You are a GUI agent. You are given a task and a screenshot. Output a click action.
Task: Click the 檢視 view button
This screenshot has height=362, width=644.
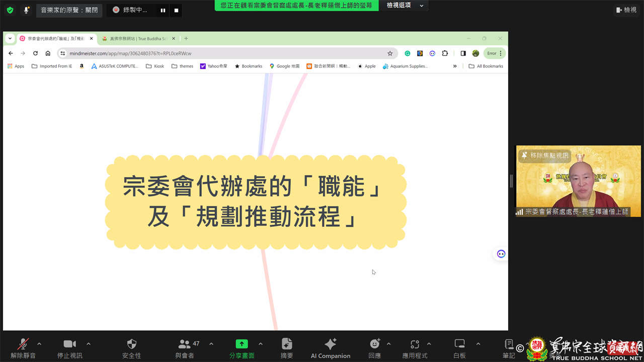click(x=626, y=10)
